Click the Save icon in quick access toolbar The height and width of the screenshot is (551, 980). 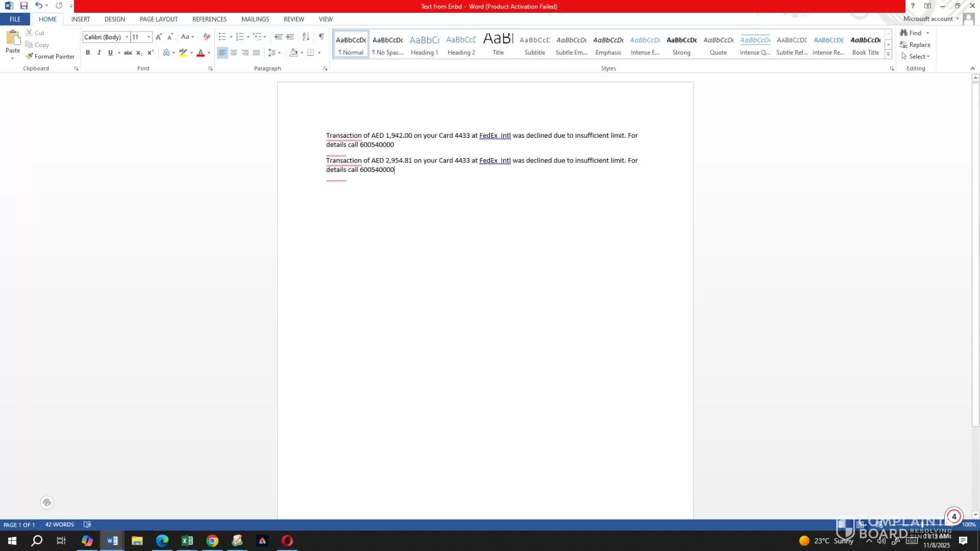pyautogui.click(x=24, y=6)
